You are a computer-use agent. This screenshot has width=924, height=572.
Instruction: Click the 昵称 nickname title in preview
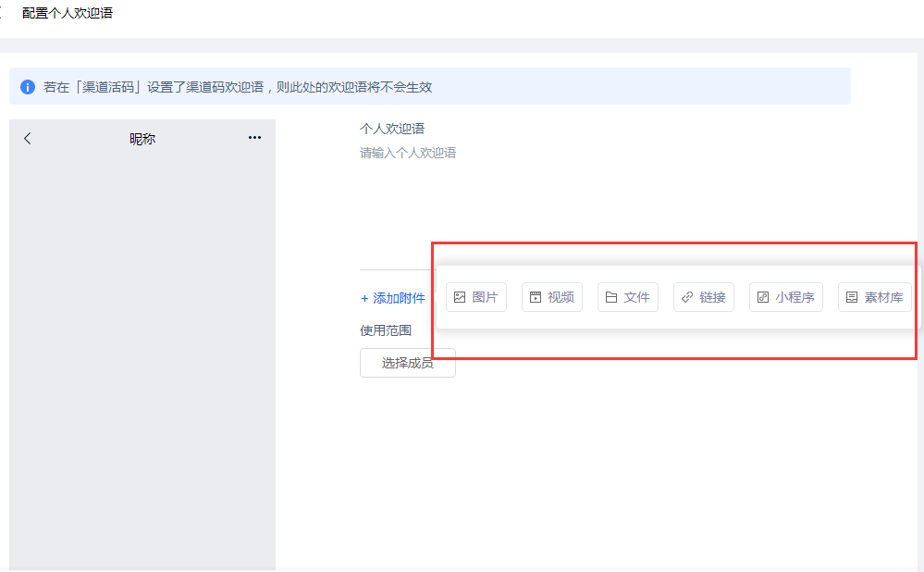(142, 139)
